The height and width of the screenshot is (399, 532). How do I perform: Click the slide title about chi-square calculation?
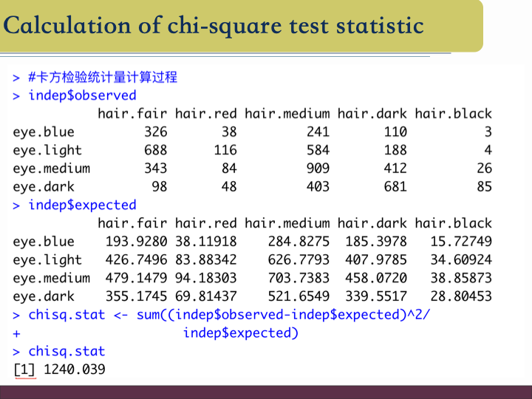(214, 26)
